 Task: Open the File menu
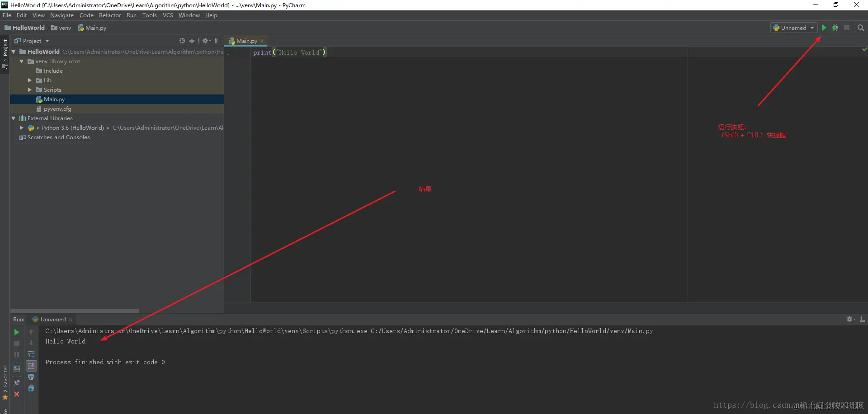pyautogui.click(x=7, y=15)
